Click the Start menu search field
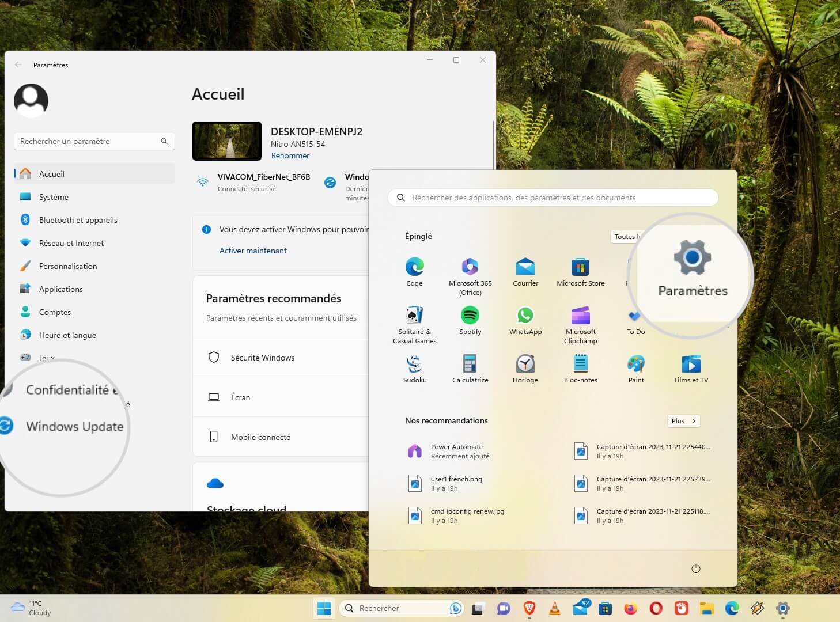This screenshot has width=840, height=622. 553,198
